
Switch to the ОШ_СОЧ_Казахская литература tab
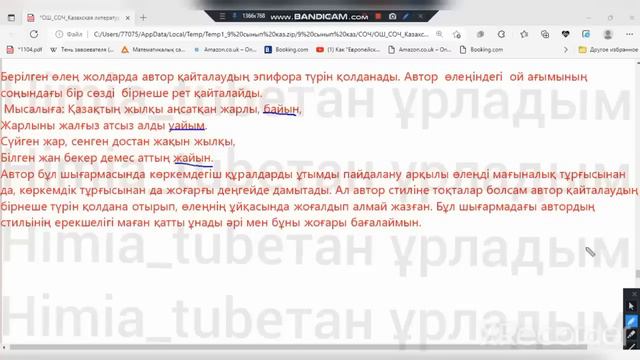coord(78,18)
